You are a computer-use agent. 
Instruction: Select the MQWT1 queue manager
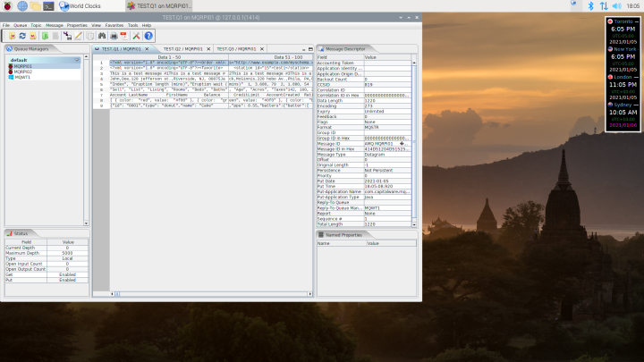(x=21, y=76)
